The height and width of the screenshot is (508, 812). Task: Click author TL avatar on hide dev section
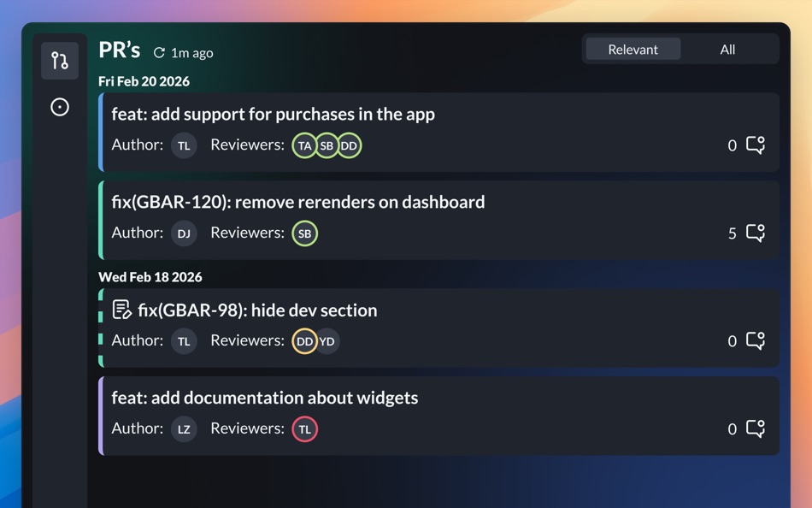[184, 341]
